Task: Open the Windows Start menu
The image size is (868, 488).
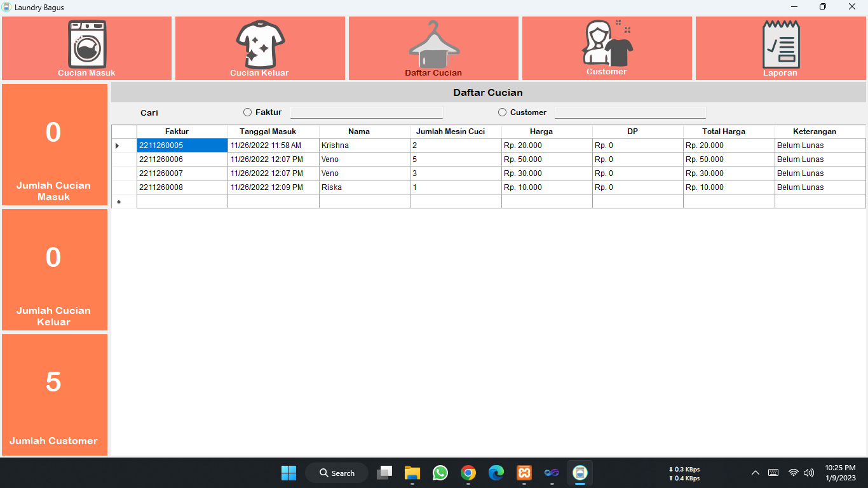Action: tap(289, 473)
